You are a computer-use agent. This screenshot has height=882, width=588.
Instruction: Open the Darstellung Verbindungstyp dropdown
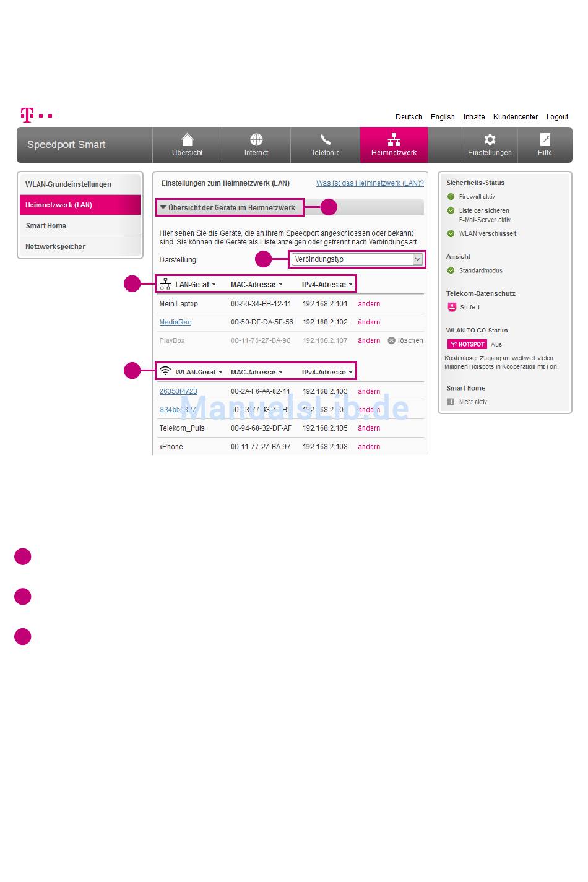click(357, 259)
